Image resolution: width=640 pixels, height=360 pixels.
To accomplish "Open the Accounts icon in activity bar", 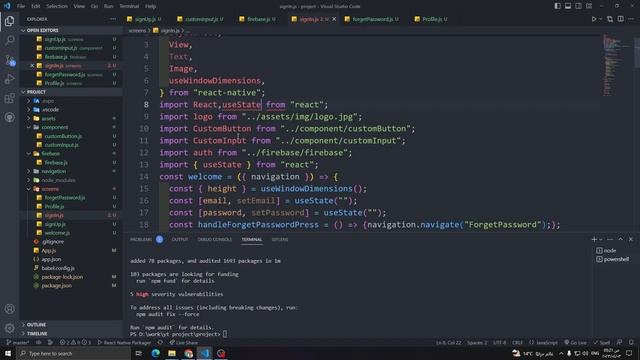I will [9, 309].
